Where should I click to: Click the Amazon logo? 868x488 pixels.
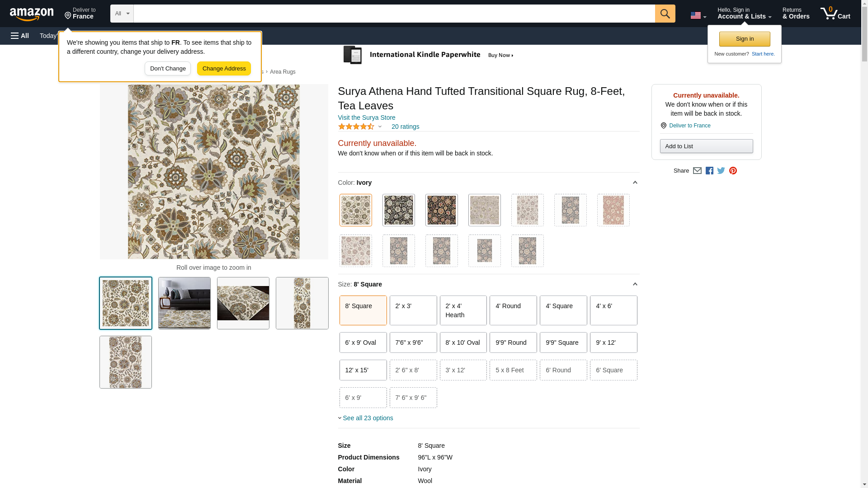pyautogui.click(x=32, y=14)
